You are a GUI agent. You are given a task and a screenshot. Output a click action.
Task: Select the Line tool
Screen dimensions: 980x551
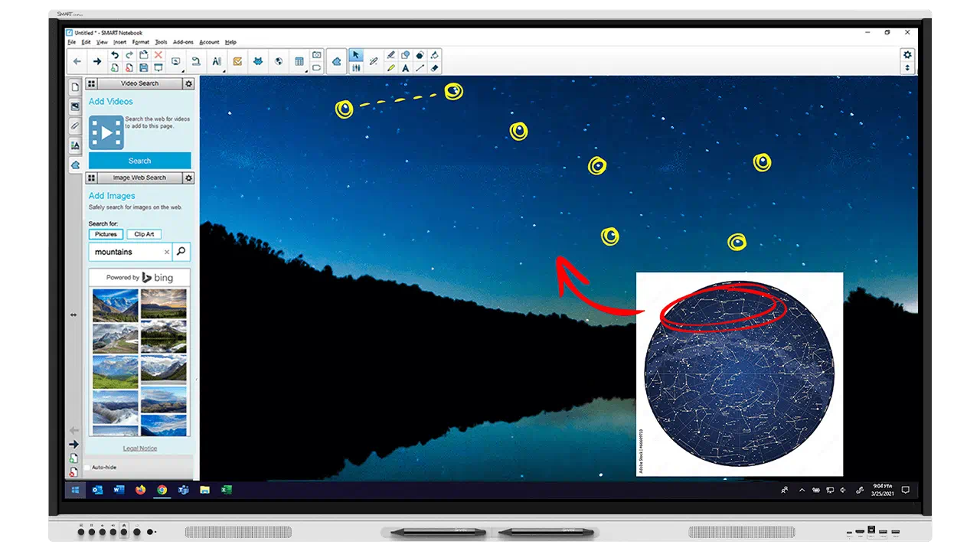pyautogui.click(x=420, y=68)
